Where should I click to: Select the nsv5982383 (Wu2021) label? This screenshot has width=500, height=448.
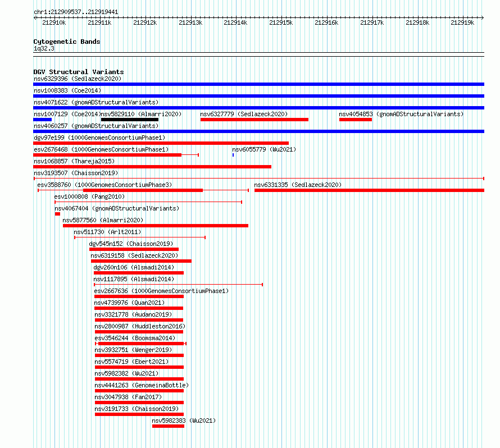pyautogui.click(x=184, y=420)
